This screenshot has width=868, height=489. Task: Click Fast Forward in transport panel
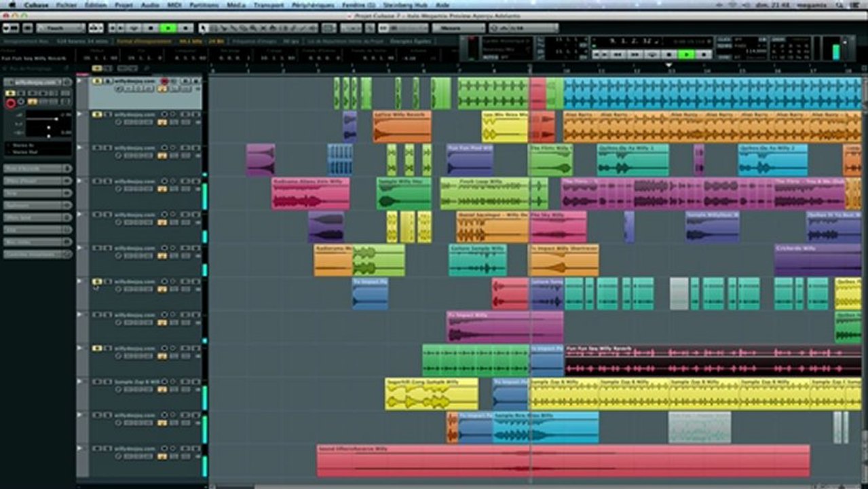pos(635,54)
